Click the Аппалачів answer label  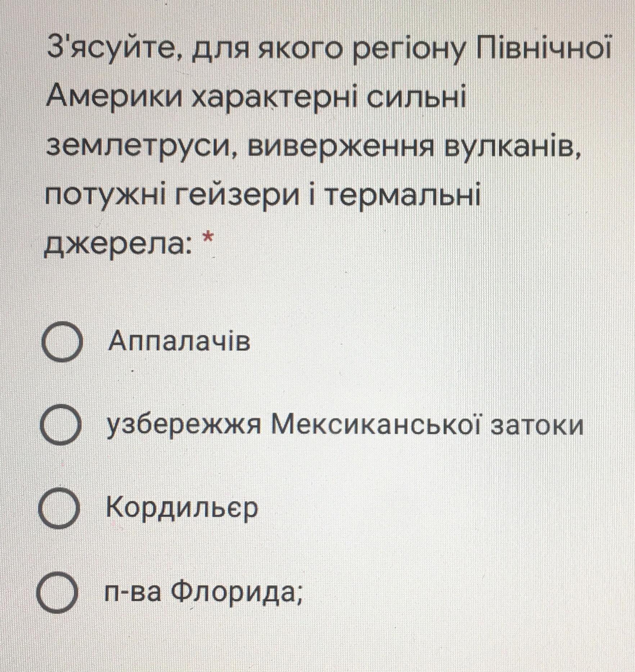coord(179,341)
